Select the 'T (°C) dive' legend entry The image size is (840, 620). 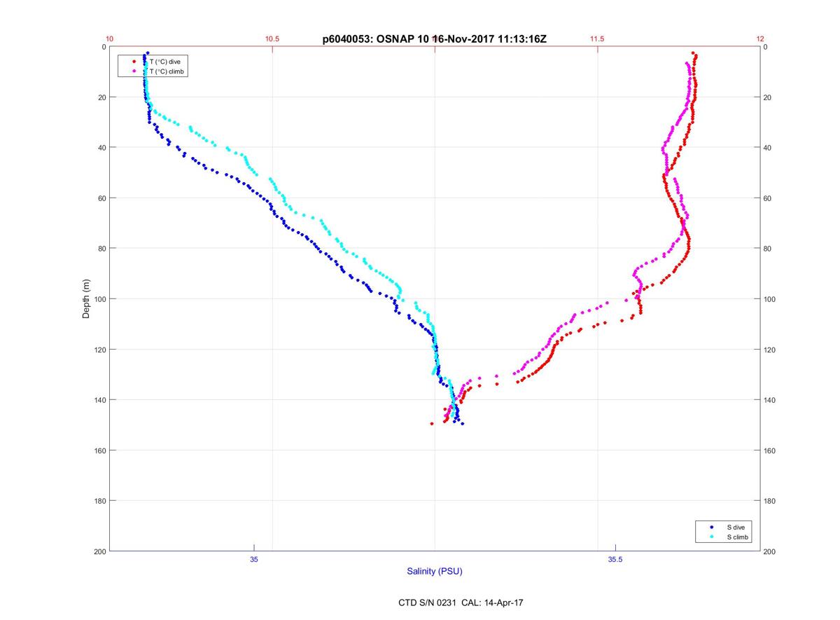[165, 62]
